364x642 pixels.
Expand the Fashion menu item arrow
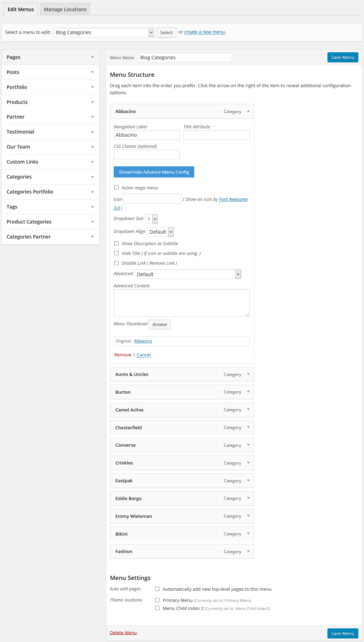248,551
